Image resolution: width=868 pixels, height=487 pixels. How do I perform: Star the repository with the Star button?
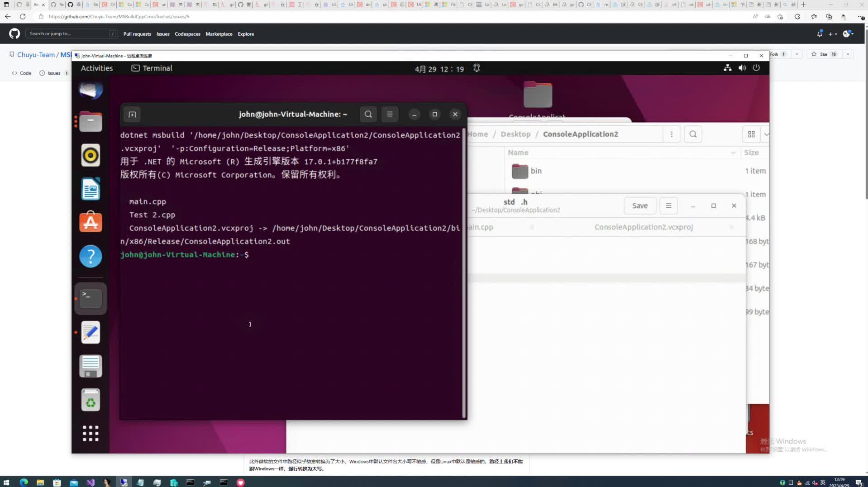point(824,54)
